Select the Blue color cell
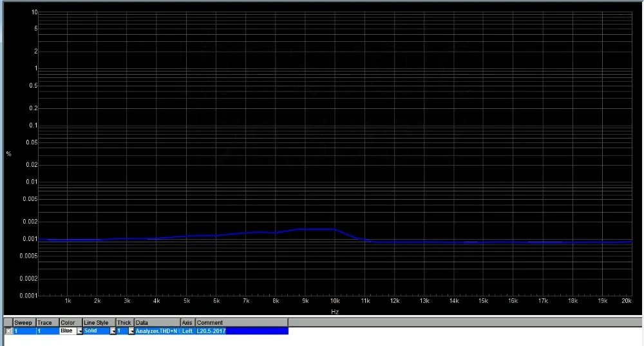644x346 pixels. (68, 331)
